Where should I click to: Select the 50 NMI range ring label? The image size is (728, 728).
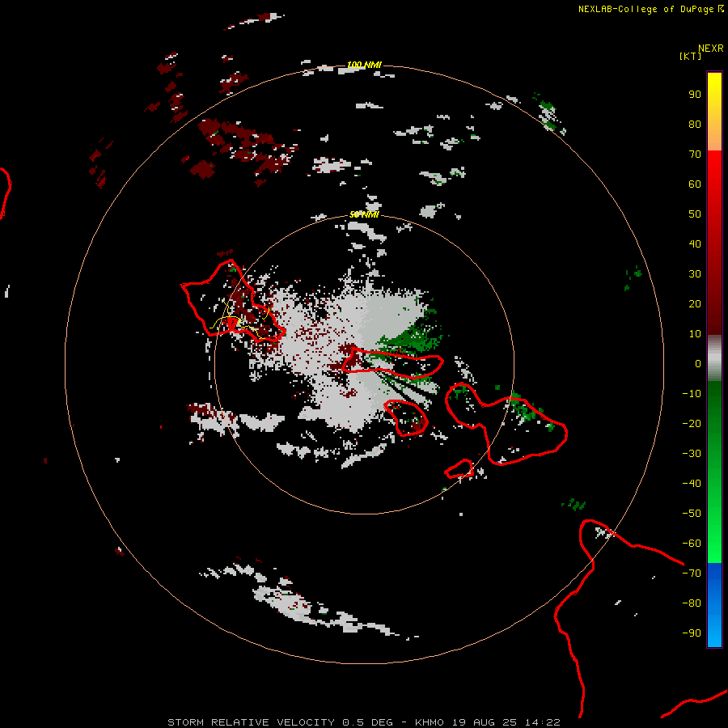pyautogui.click(x=364, y=214)
